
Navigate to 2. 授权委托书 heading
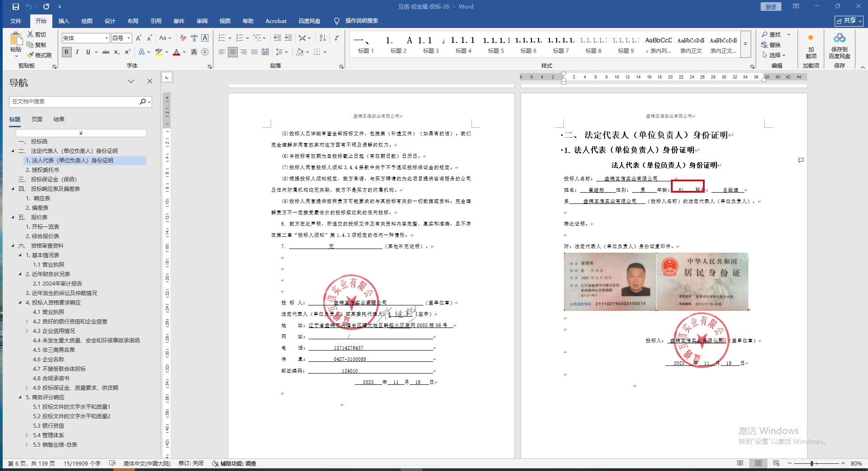(42, 170)
